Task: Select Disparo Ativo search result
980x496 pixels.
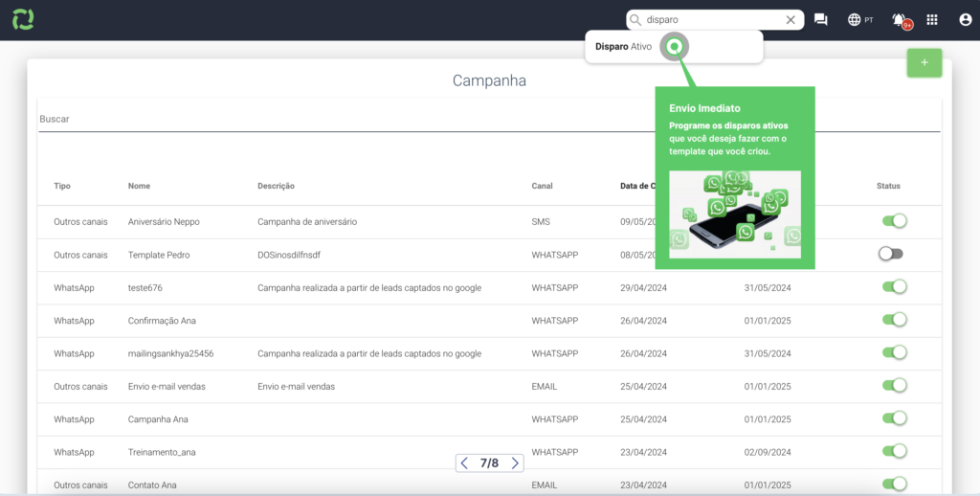Action: click(x=625, y=46)
